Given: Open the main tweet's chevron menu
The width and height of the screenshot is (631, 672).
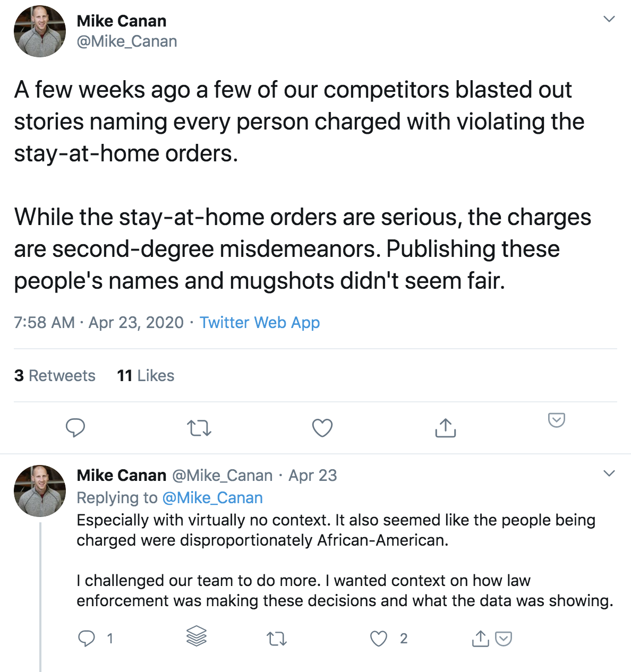Looking at the screenshot, I should [609, 19].
